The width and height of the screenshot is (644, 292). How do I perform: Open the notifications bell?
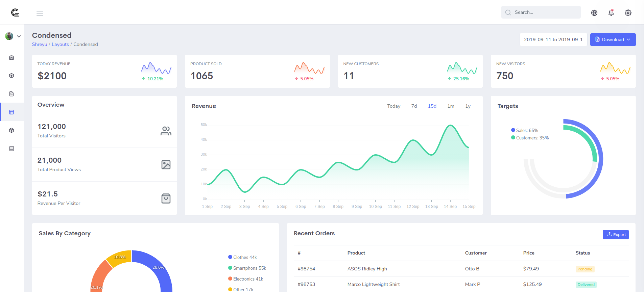pyautogui.click(x=611, y=13)
